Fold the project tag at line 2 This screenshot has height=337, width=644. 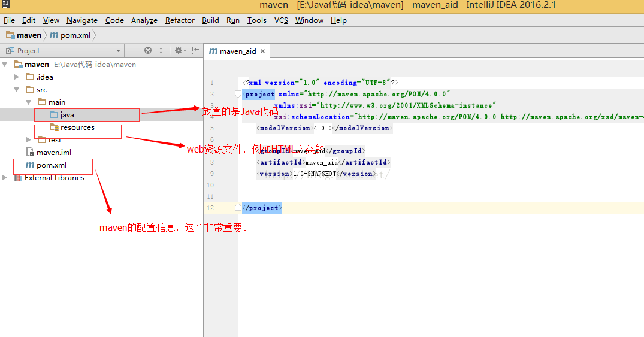pos(237,94)
